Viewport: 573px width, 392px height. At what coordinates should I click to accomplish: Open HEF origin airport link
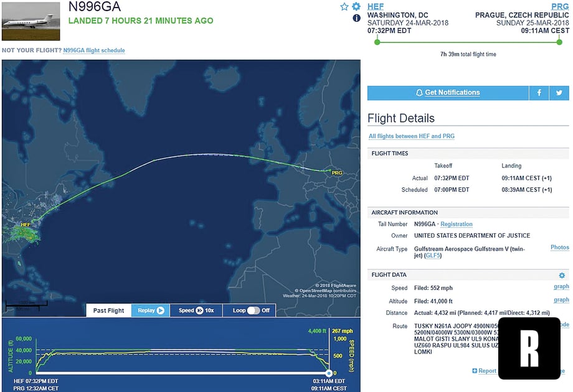click(376, 6)
